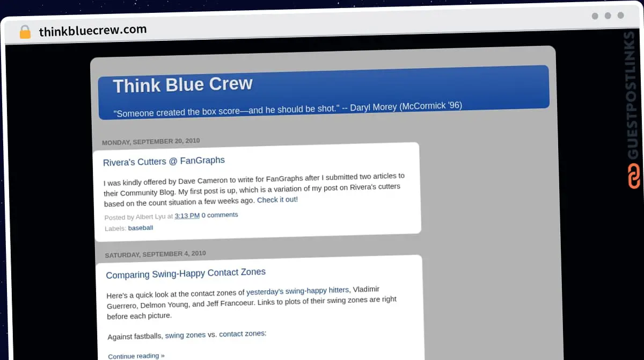
Task: Click the last gray window control dot
Action: [x=620, y=16]
